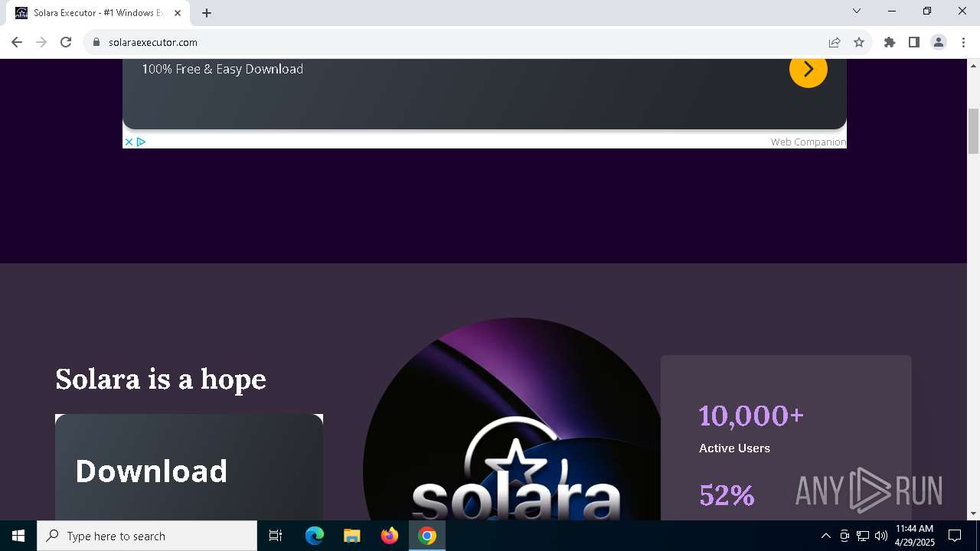The image size is (980, 551).
Task: Open the volume tray icon
Action: 881,536
